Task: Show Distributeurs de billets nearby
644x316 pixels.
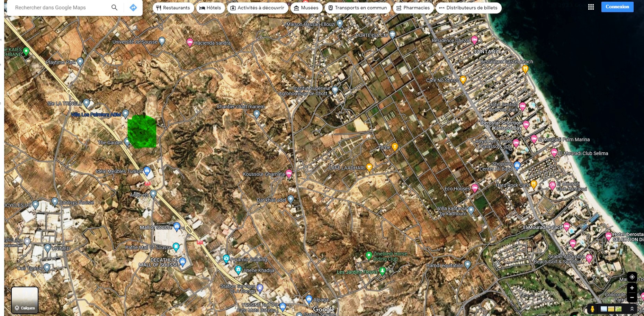Action: point(468,8)
